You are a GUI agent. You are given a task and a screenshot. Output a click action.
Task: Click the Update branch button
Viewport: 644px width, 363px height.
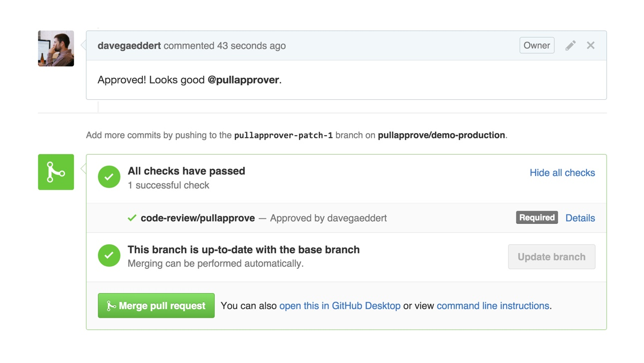[552, 257]
